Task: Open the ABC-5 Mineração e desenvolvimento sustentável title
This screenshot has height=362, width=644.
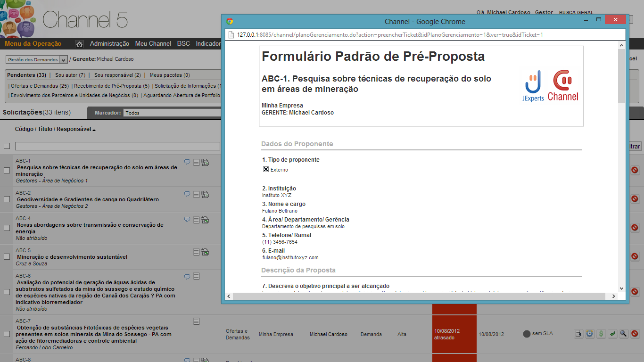Action: tap(72, 257)
